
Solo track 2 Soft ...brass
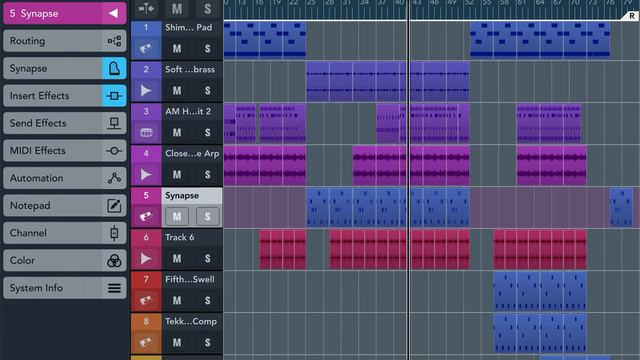point(207,91)
